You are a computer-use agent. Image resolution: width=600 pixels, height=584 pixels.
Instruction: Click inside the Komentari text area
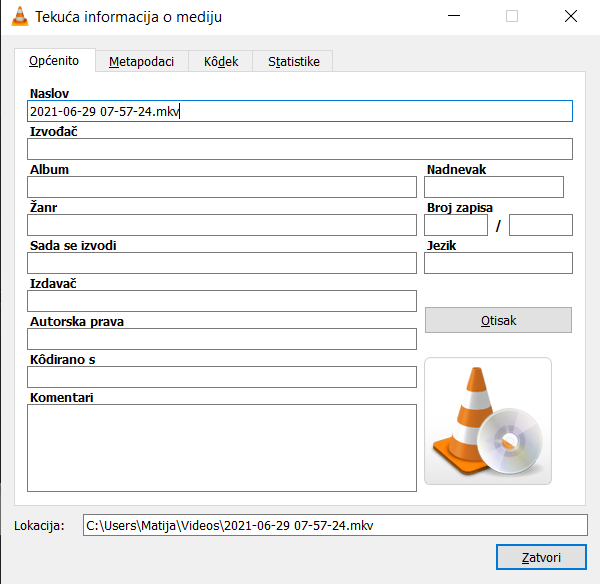pyautogui.click(x=221, y=448)
